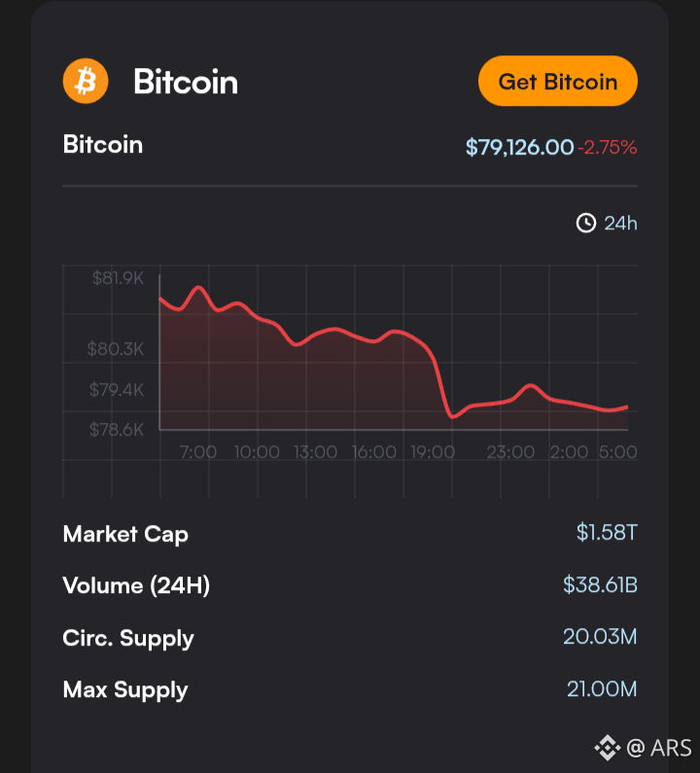Select the $38.61B volume value
This screenshot has height=773, width=700.
click(600, 584)
